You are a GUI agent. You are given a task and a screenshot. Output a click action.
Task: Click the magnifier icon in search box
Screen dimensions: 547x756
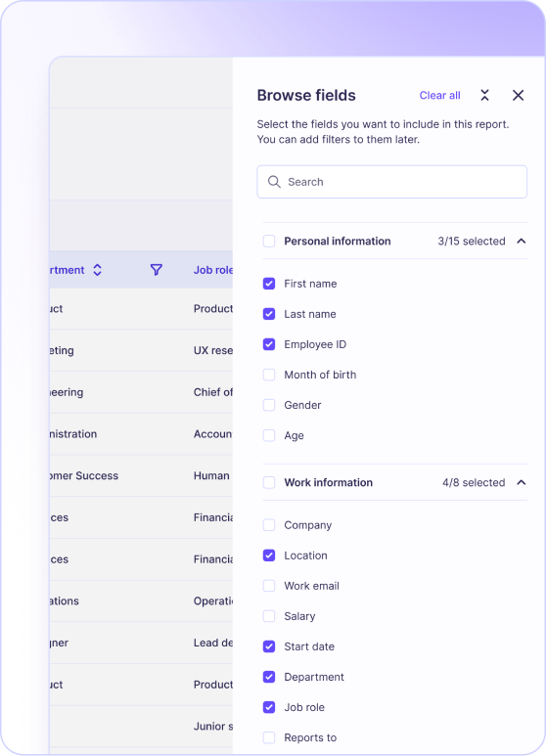(x=274, y=182)
